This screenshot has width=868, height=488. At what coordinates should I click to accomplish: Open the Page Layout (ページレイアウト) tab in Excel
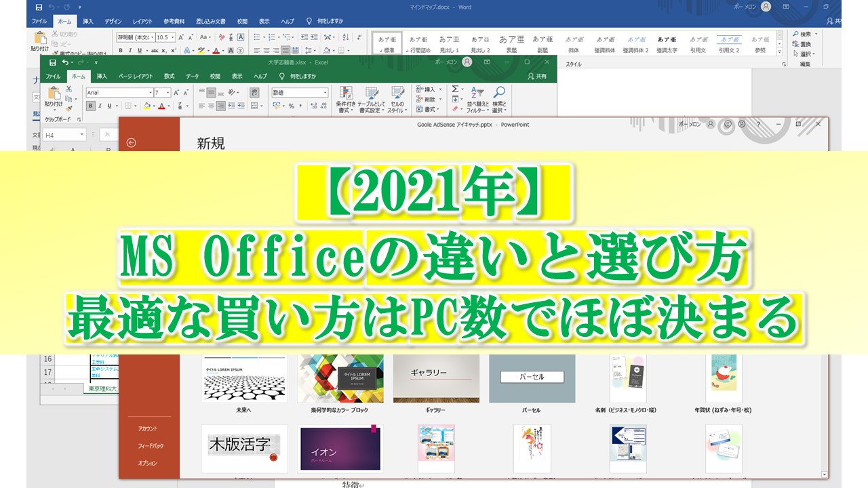(x=136, y=77)
